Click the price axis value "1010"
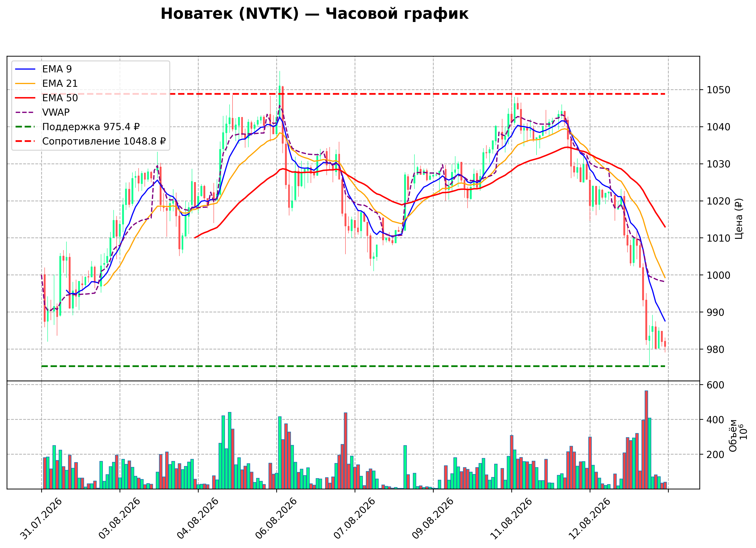756x548 pixels. 718,238
